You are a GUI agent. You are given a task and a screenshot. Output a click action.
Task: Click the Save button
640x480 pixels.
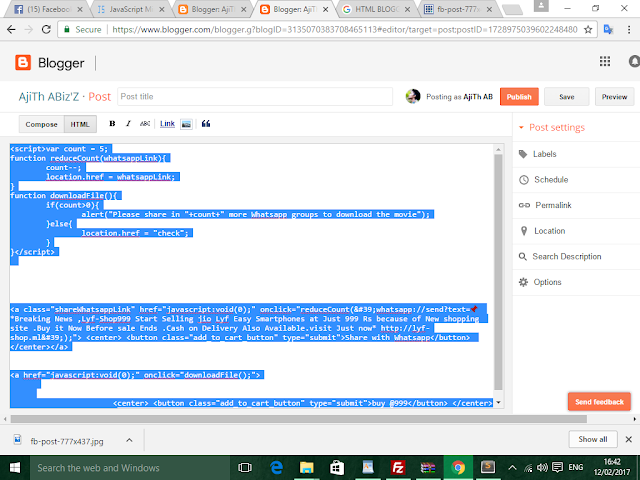(x=567, y=97)
